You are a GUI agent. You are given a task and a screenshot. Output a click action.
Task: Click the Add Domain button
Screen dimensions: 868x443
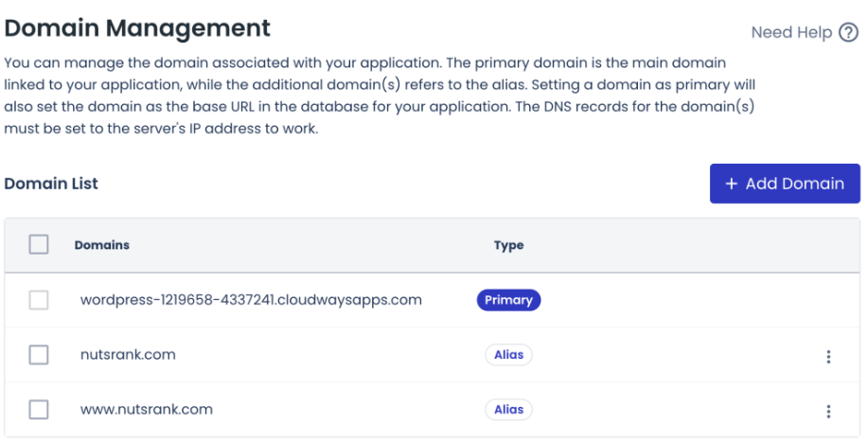[785, 184]
